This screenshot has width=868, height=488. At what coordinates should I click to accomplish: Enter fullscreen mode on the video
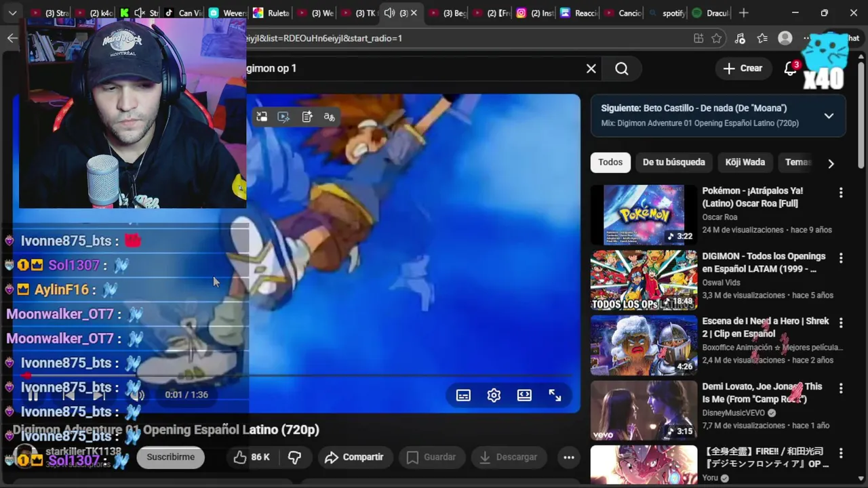click(x=555, y=395)
